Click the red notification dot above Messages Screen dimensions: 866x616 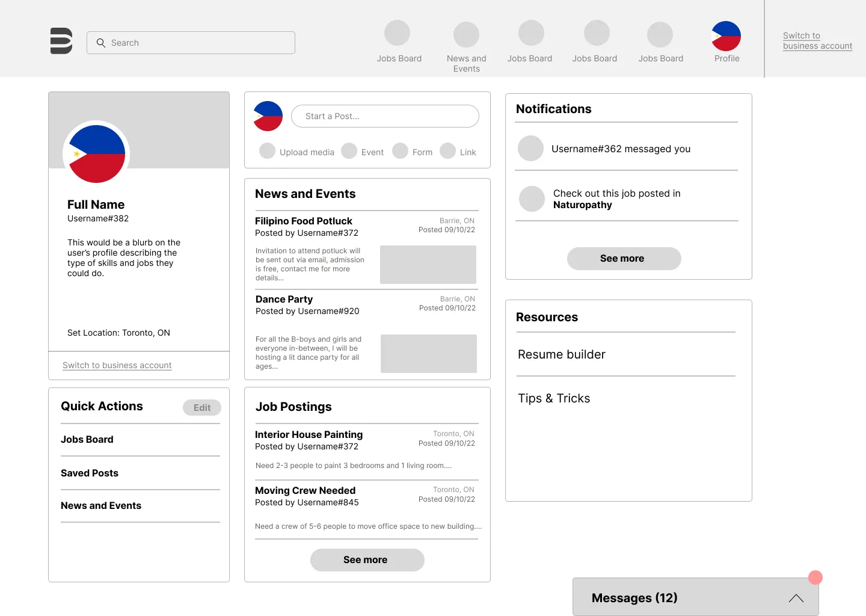point(815,577)
